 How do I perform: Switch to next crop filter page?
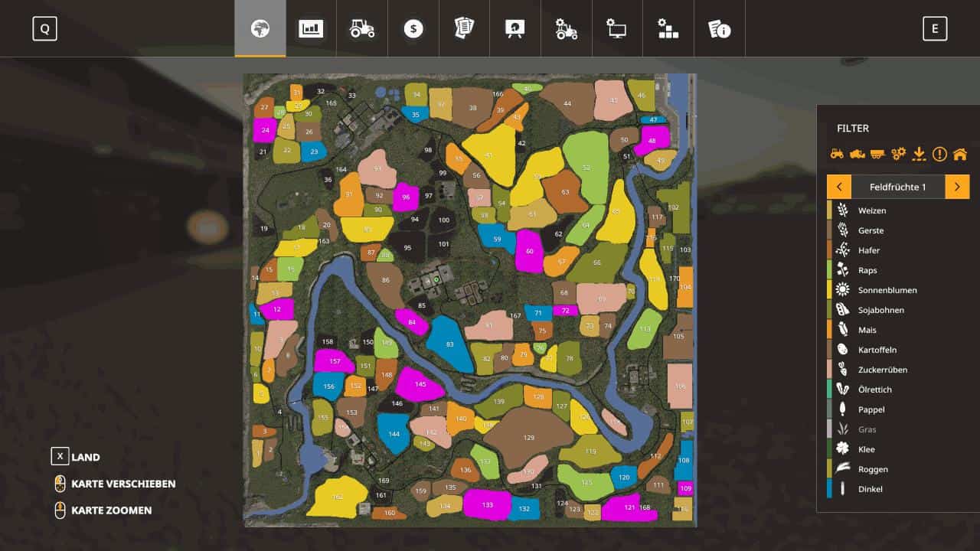click(957, 187)
